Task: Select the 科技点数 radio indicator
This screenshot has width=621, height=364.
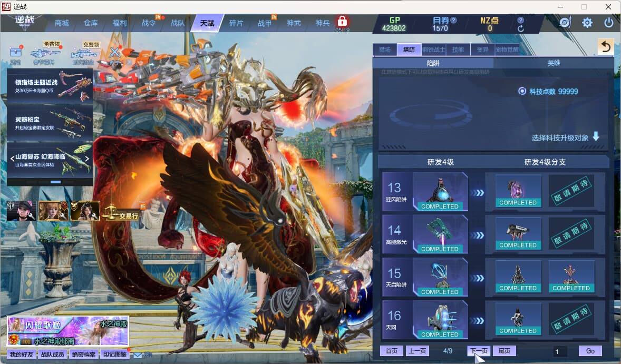Action: pos(522,91)
